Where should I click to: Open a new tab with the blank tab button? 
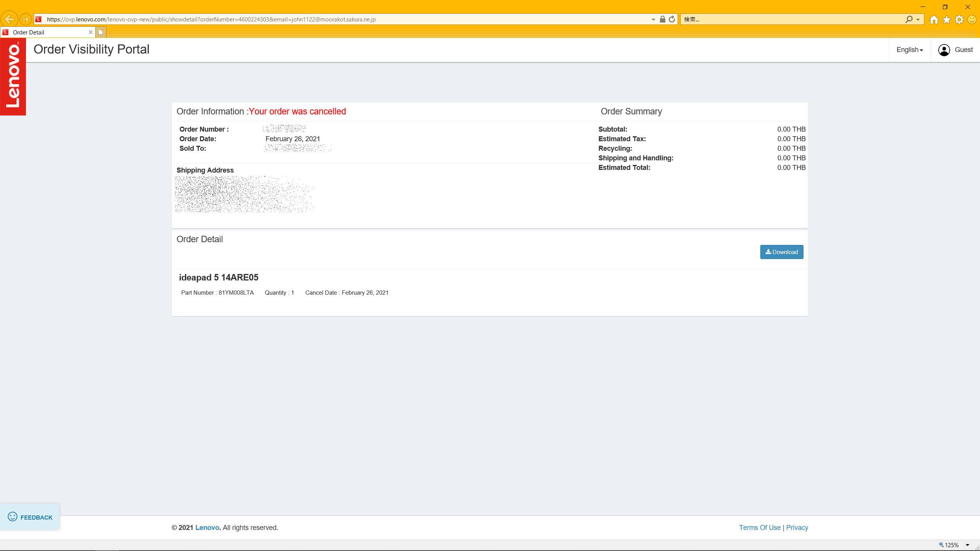click(x=101, y=32)
